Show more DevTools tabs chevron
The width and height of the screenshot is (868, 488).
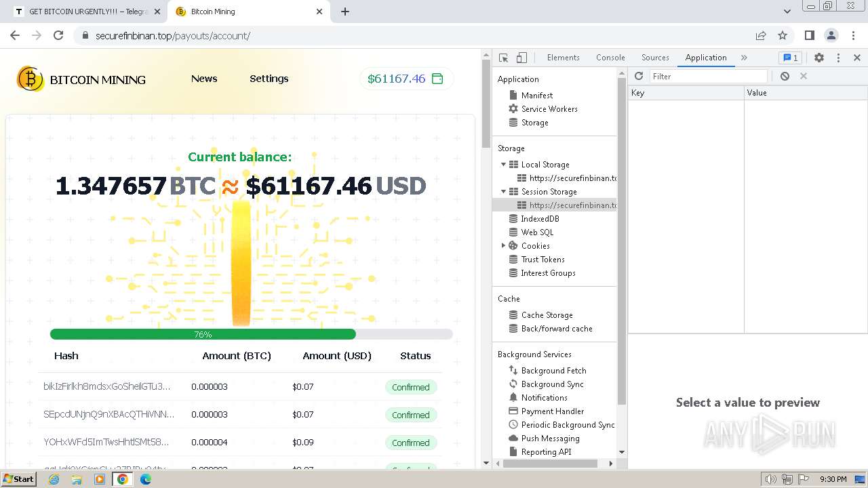pos(744,58)
